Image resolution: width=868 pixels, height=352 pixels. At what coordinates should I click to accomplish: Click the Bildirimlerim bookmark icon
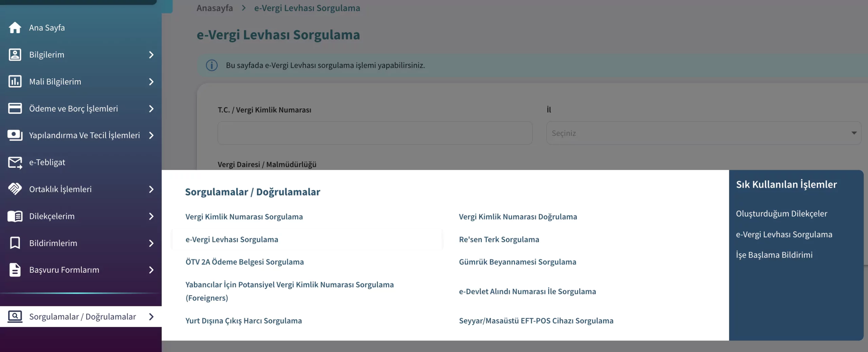coord(15,243)
